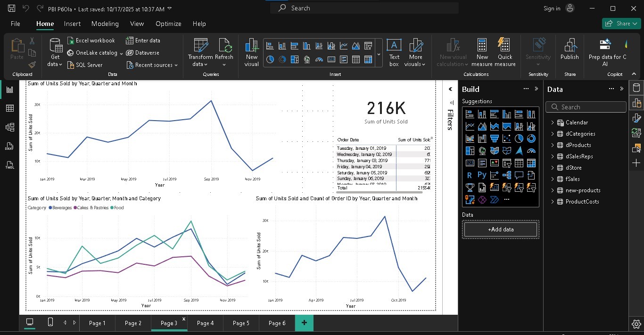Expand the Calendar table
Image resolution: width=644 pixels, height=335 pixels.
click(x=553, y=122)
